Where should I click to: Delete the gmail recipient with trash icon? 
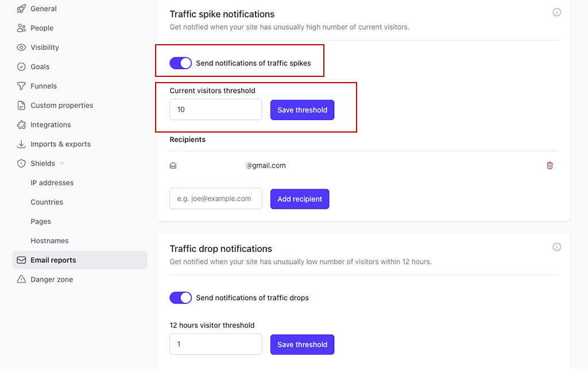pyautogui.click(x=550, y=165)
